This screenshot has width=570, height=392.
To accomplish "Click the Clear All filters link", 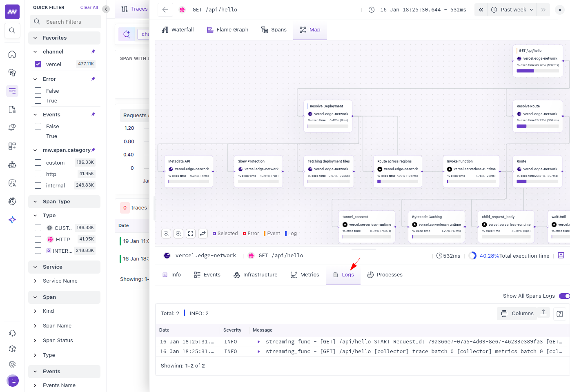I will tap(89, 7).
